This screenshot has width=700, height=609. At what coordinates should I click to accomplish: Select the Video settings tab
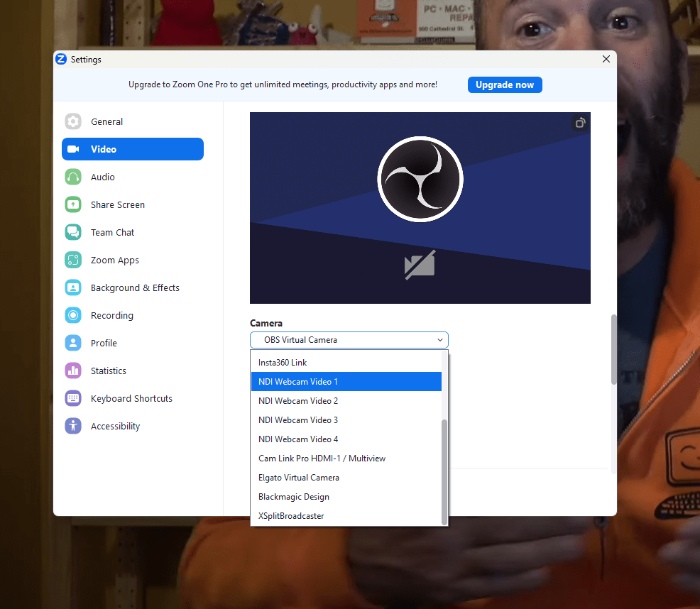[x=133, y=149]
